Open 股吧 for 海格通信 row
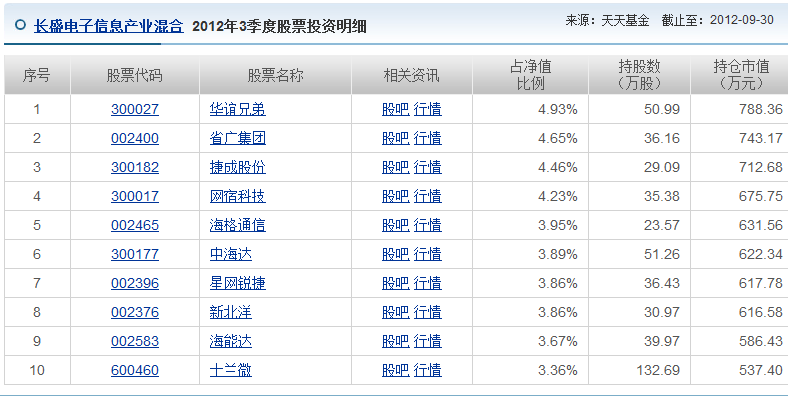Viewport: 788px width, 400px height. tap(396, 225)
